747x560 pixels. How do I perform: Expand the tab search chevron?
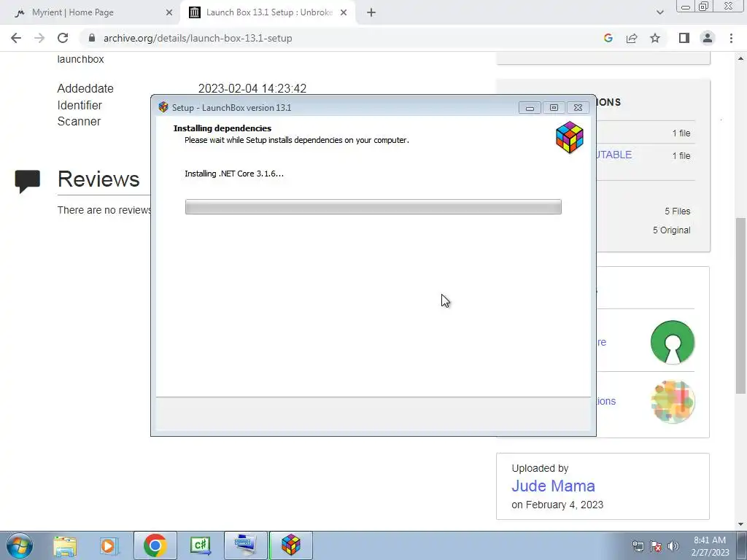pyautogui.click(x=659, y=13)
